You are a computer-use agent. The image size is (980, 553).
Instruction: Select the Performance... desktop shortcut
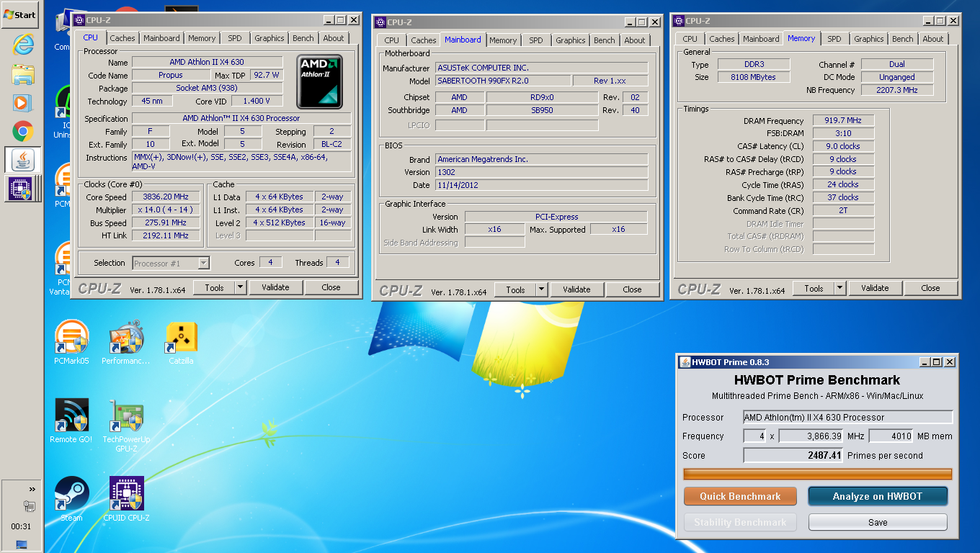[126, 341]
